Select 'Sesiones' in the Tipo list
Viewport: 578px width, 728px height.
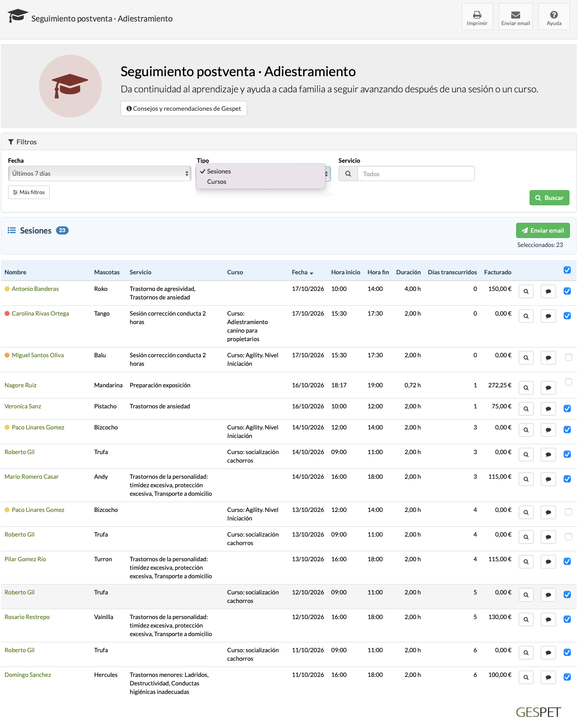click(260, 171)
